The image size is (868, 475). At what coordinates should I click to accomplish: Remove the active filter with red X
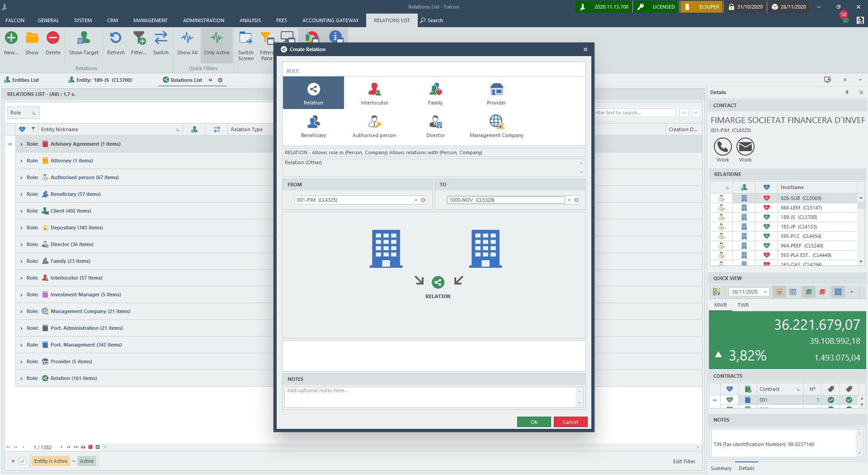pyautogui.click(x=13, y=461)
